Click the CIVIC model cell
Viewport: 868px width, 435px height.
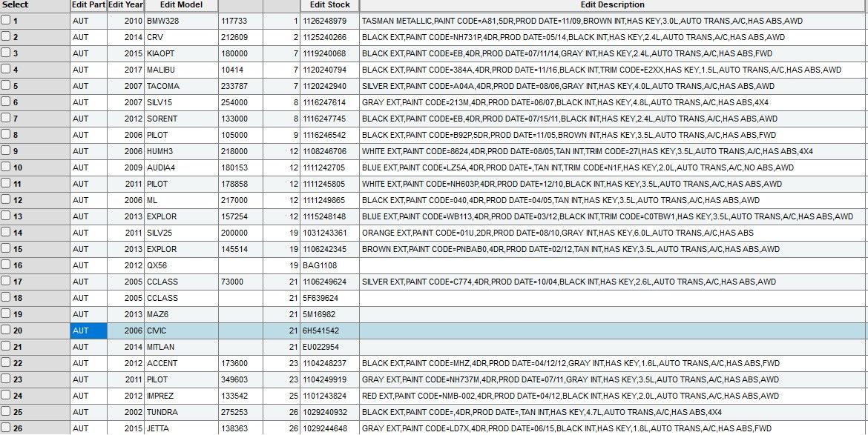click(181, 331)
